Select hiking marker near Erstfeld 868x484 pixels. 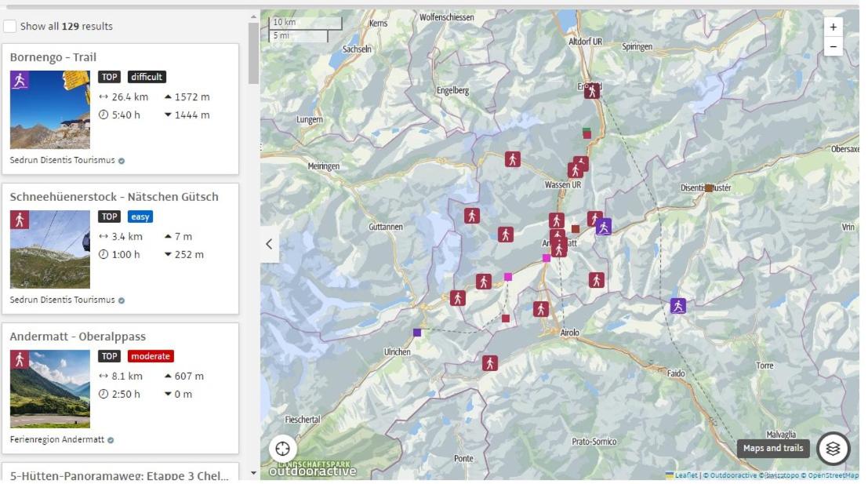[592, 91]
